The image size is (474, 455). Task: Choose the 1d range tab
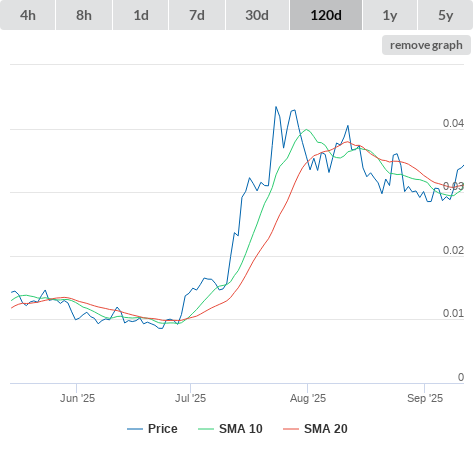141,15
